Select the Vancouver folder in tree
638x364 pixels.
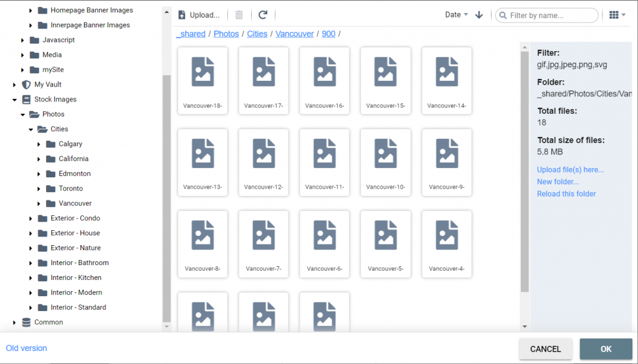[75, 203]
